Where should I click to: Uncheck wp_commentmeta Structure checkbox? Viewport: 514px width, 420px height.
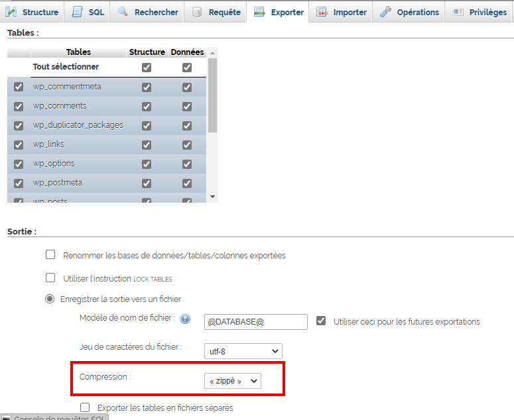point(147,87)
